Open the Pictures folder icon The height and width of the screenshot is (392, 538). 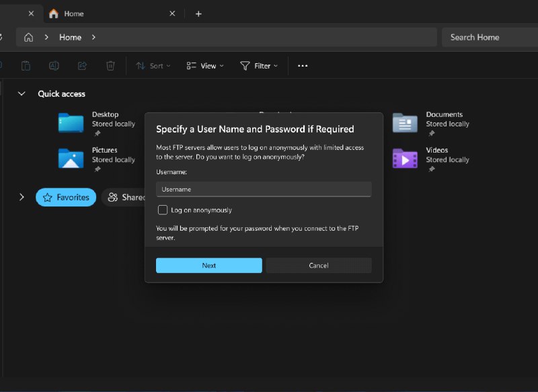point(71,158)
